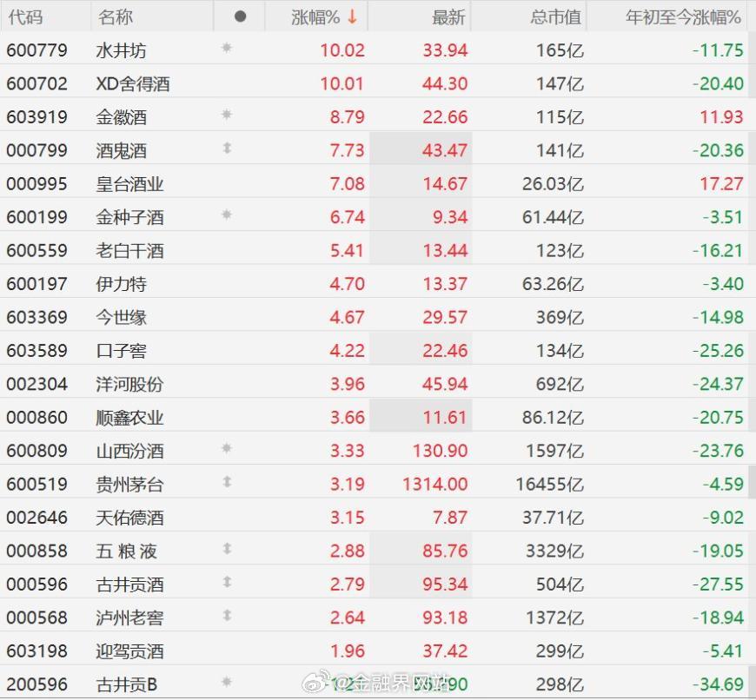
Task: Sort by 名称 column header
Action: click(116, 17)
